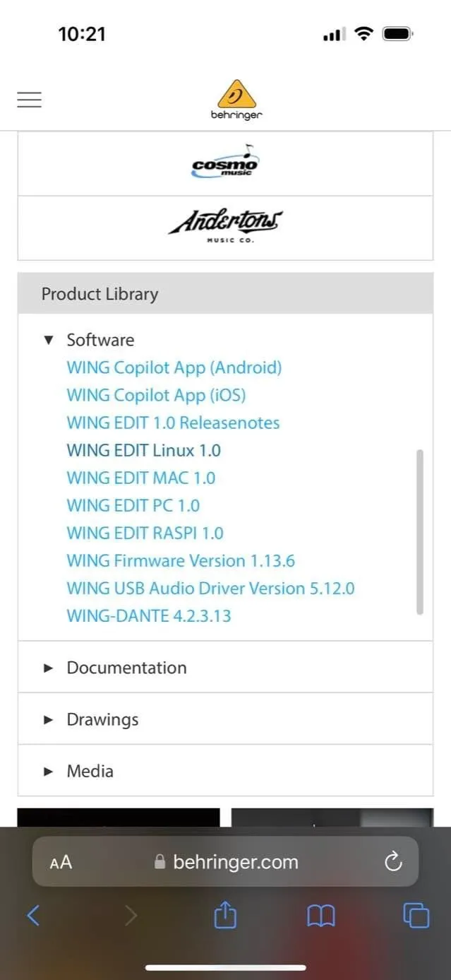Image resolution: width=451 pixels, height=980 pixels.
Task: Tap the Behringer logo
Action: click(236, 100)
